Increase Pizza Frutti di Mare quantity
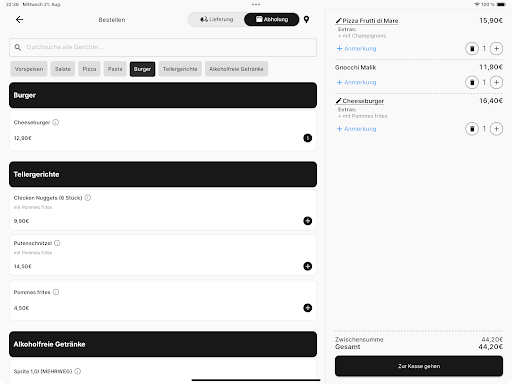 [x=496, y=49]
